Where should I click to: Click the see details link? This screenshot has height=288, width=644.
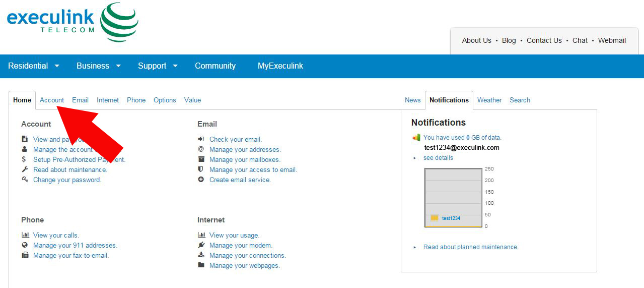pyautogui.click(x=438, y=158)
